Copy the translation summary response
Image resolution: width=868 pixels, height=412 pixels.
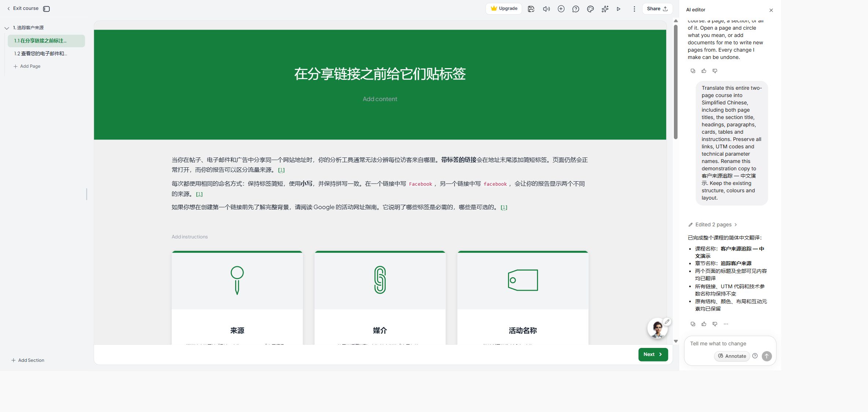point(693,324)
